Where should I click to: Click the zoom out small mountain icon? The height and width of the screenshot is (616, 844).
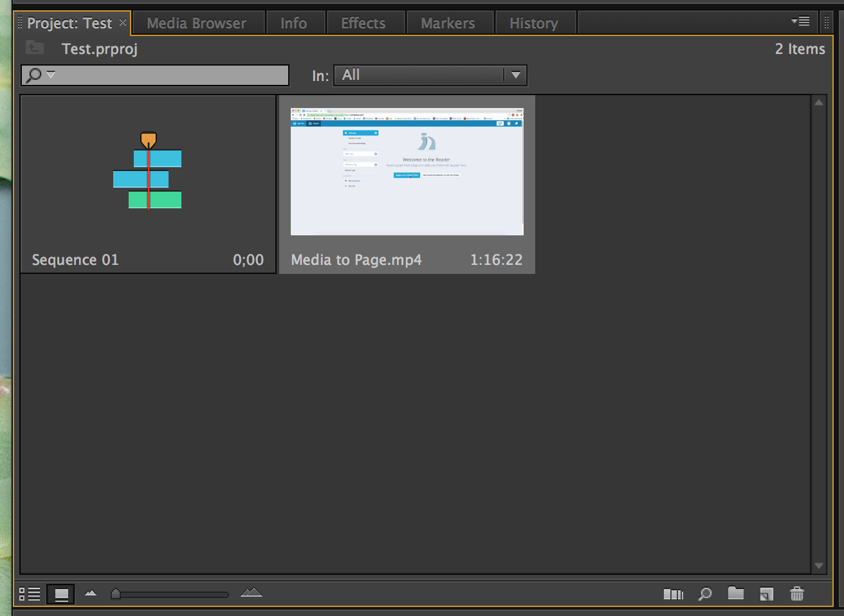91,593
